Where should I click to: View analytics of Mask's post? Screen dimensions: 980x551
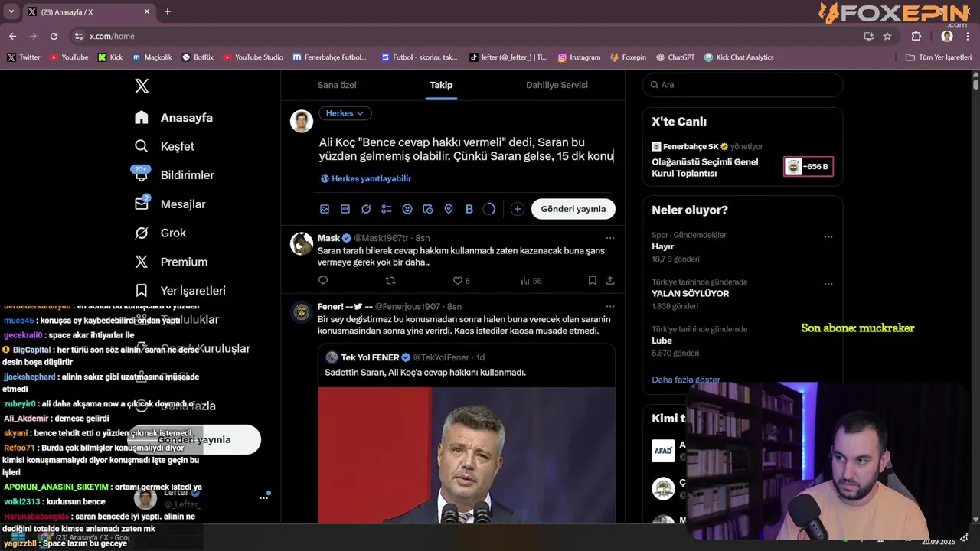click(531, 281)
